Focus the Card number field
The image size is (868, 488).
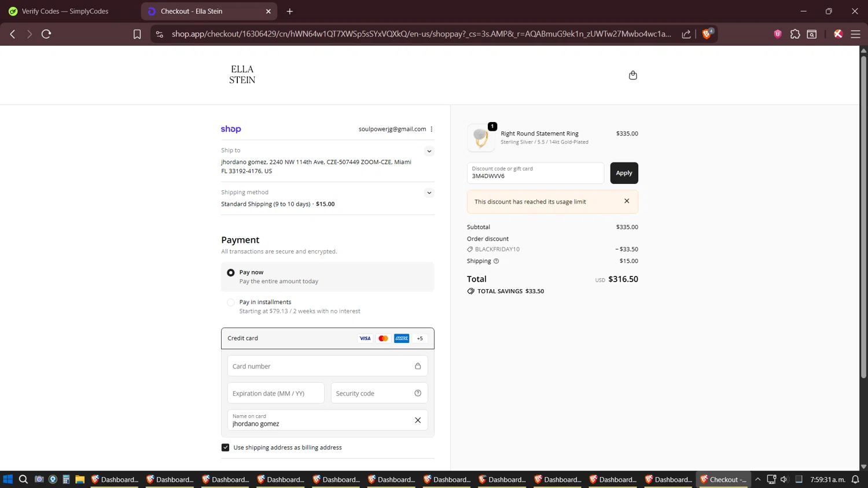[328, 366]
